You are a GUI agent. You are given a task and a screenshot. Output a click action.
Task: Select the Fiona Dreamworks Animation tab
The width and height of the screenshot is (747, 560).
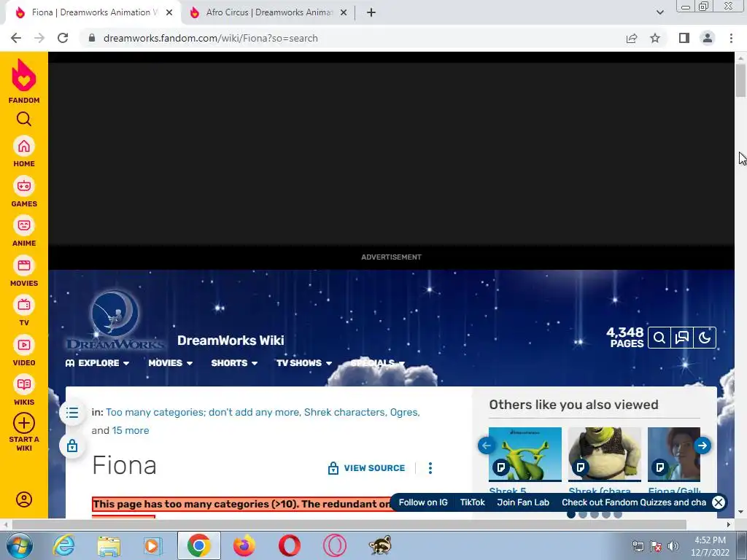pos(93,12)
